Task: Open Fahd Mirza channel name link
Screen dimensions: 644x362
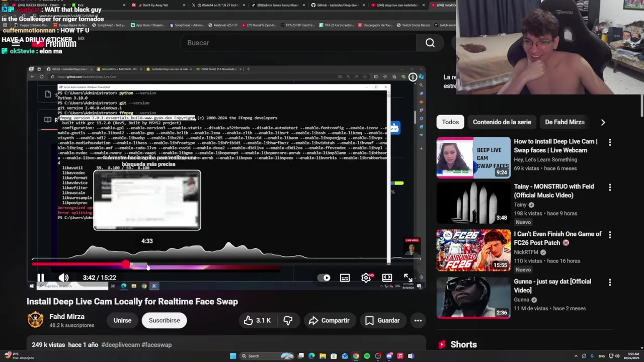Action: tap(67, 317)
